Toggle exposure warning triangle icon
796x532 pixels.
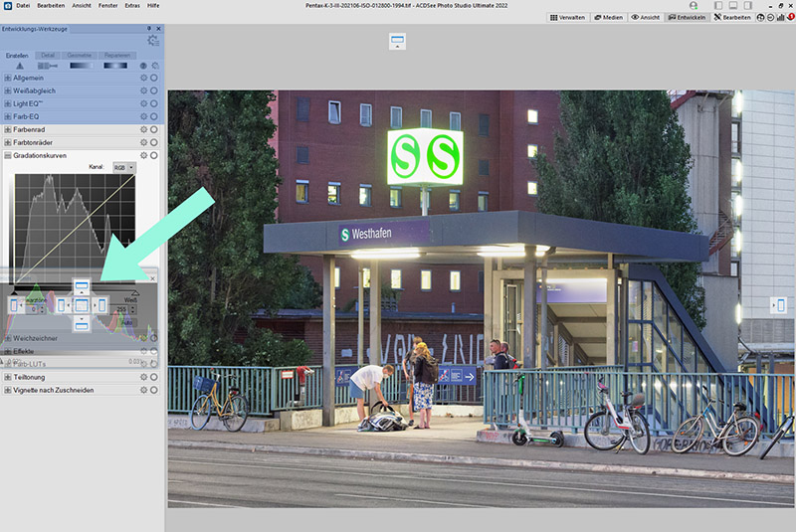click(20, 66)
